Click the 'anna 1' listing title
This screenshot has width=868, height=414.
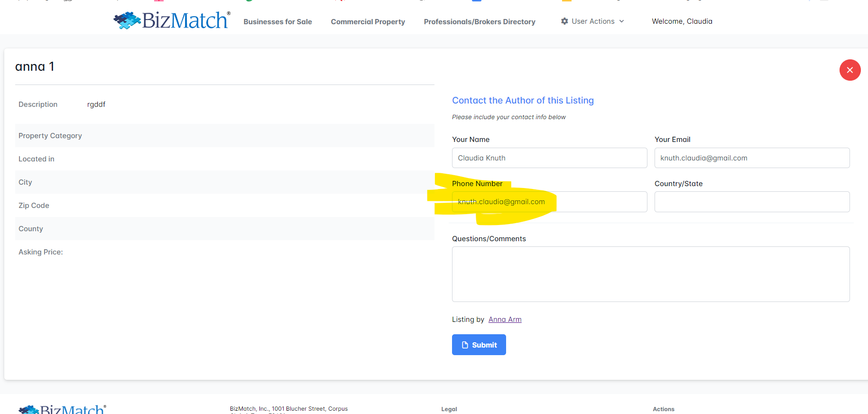coord(35,66)
